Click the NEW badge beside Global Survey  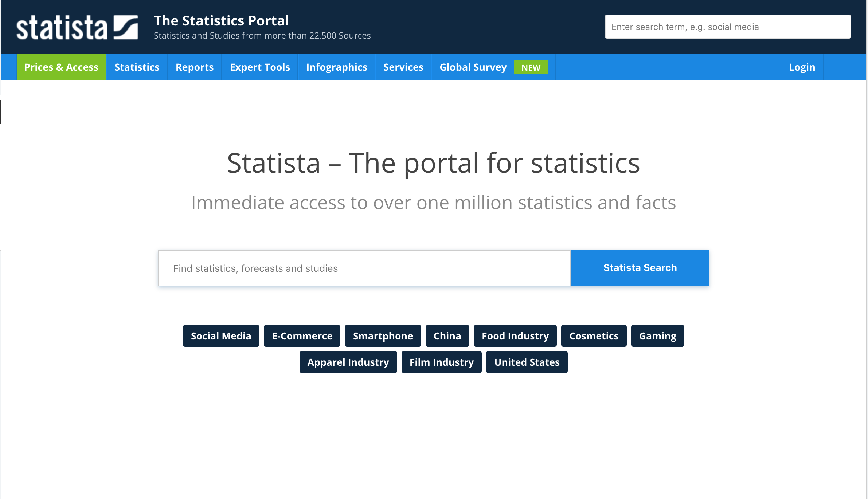coord(531,68)
